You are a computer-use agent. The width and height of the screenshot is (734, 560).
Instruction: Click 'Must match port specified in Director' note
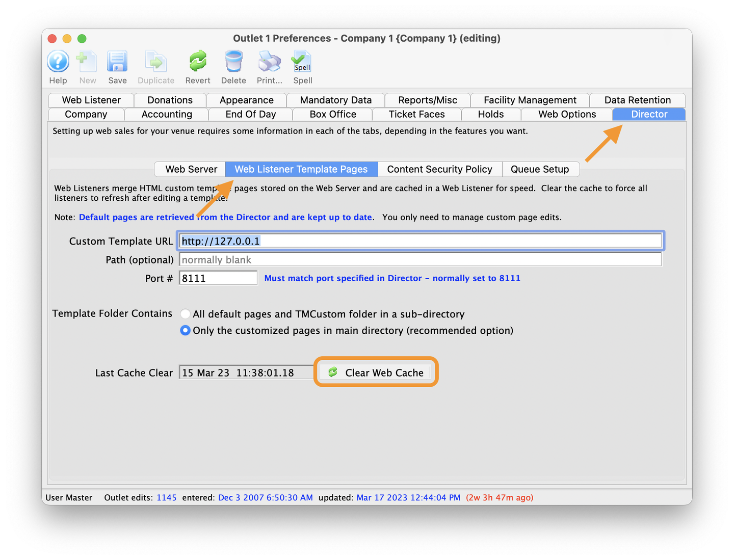[x=392, y=278]
